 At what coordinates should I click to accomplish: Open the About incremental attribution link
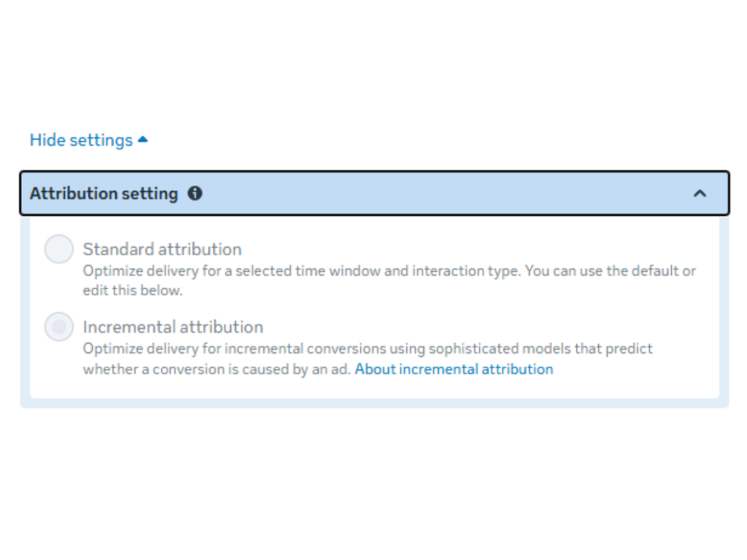click(454, 369)
